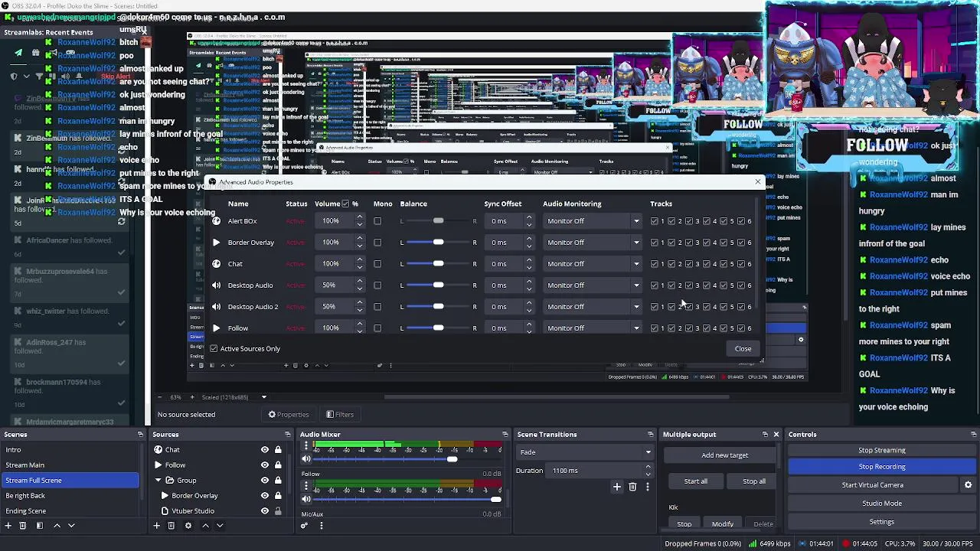Click Stop Recording button
Screen dimensions: 980x551
(882, 467)
